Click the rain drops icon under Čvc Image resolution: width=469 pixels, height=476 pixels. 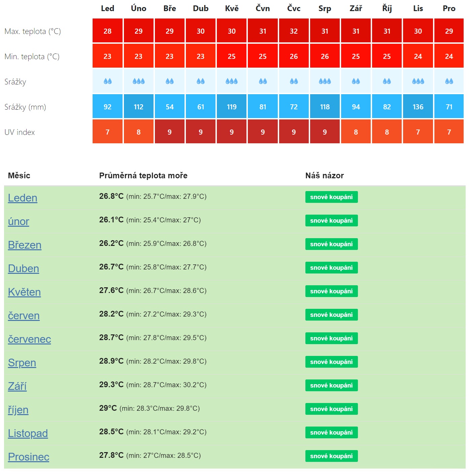coord(294,81)
